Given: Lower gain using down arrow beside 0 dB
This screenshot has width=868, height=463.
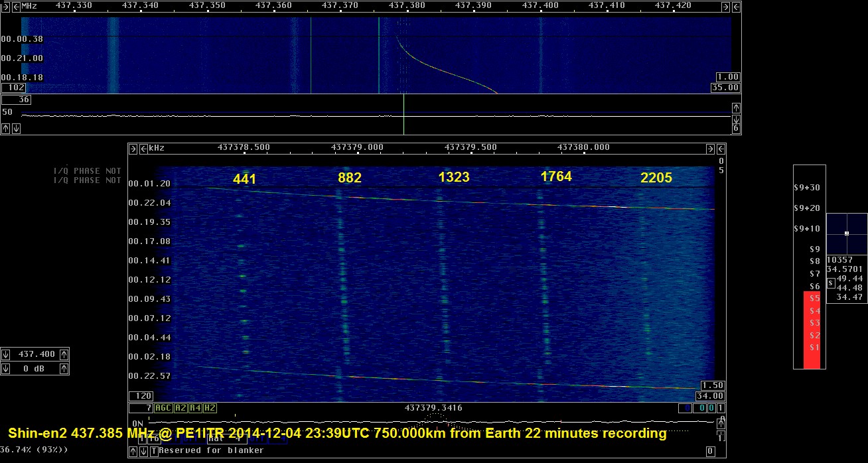Looking at the screenshot, I should [6, 369].
